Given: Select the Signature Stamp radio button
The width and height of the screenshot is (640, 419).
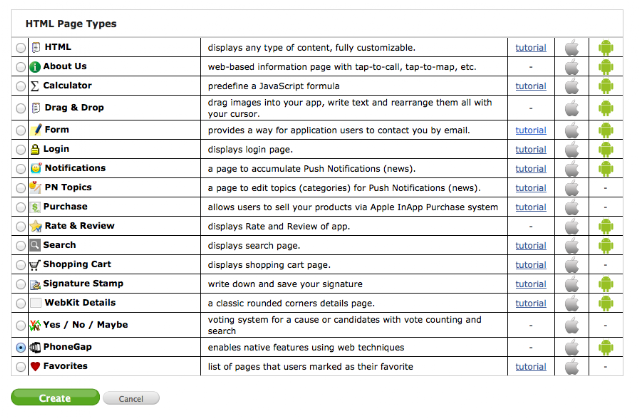Looking at the screenshot, I should coord(20,284).
